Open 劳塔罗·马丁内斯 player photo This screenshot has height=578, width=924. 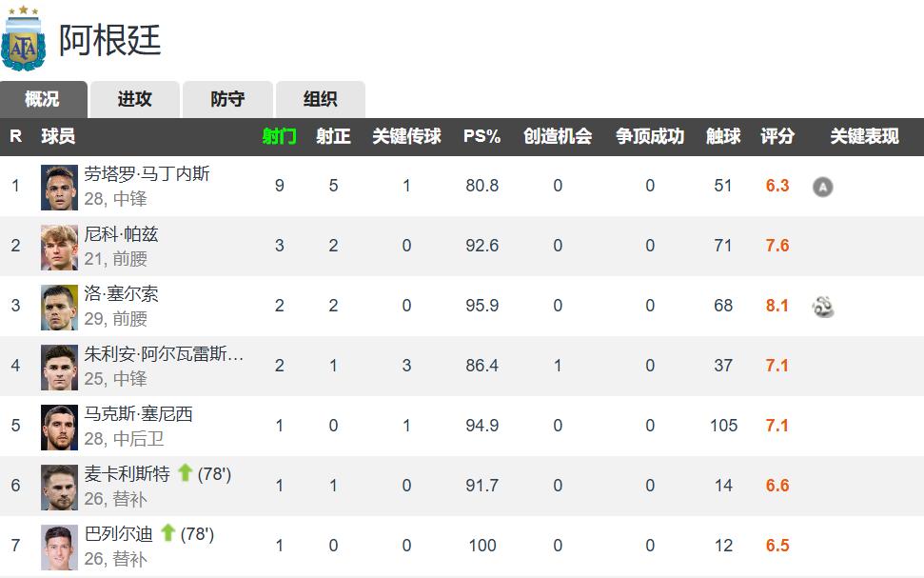pos(59,187)
